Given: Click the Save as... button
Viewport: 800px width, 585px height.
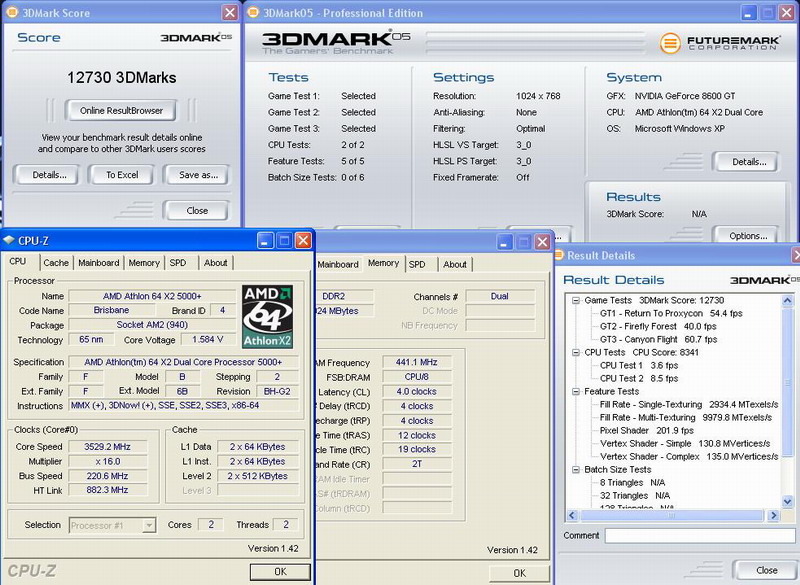Looking at the screenshot, I should pos(198,175).
